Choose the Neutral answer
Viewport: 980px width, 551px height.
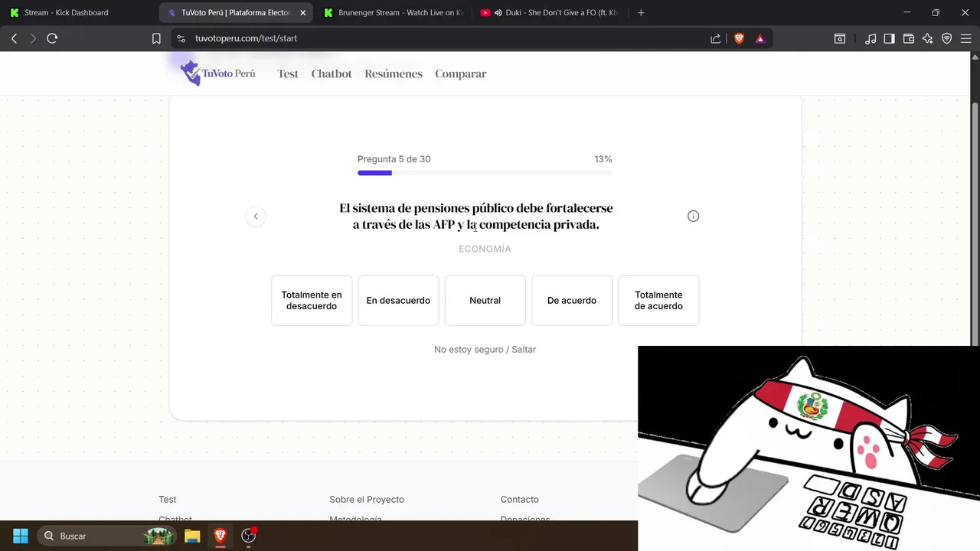click(485, 300)
